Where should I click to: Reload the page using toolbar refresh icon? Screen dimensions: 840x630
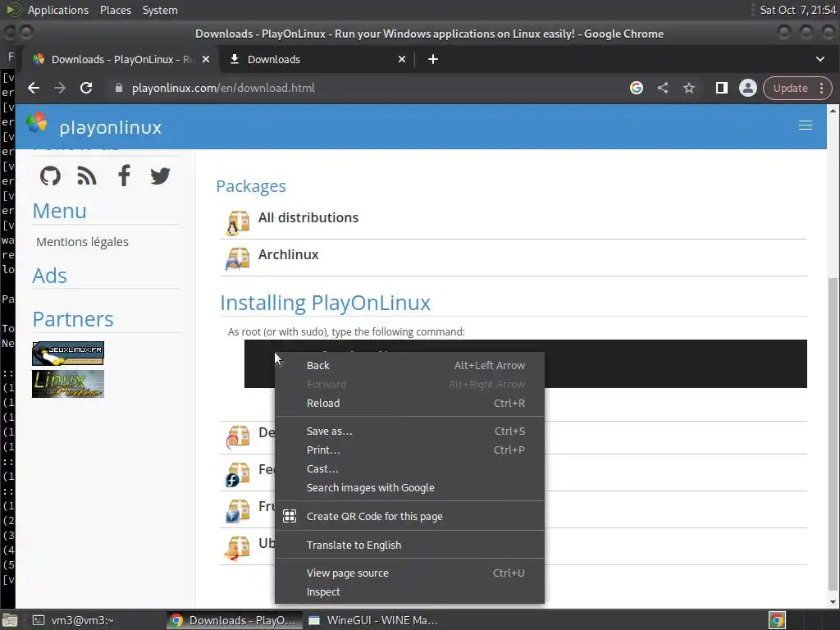[86, 88]
